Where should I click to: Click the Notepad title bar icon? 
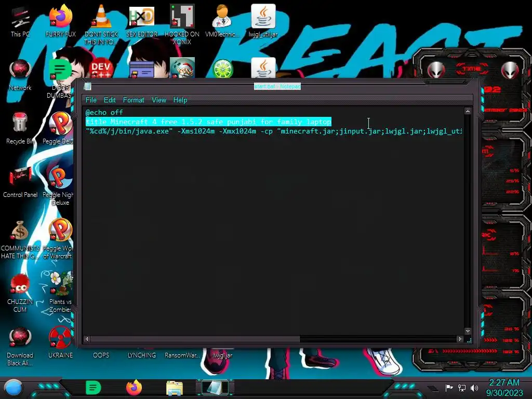click(x=87, y=86)
